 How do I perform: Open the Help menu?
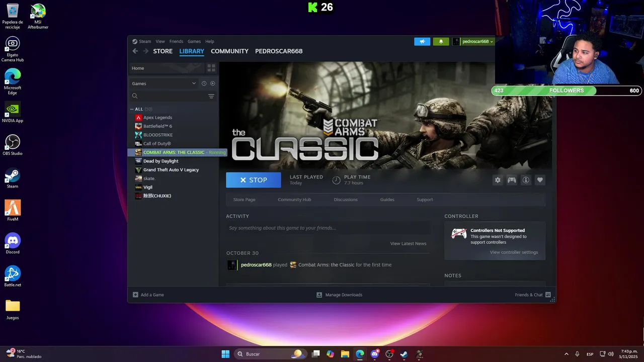tap(210, 41)
